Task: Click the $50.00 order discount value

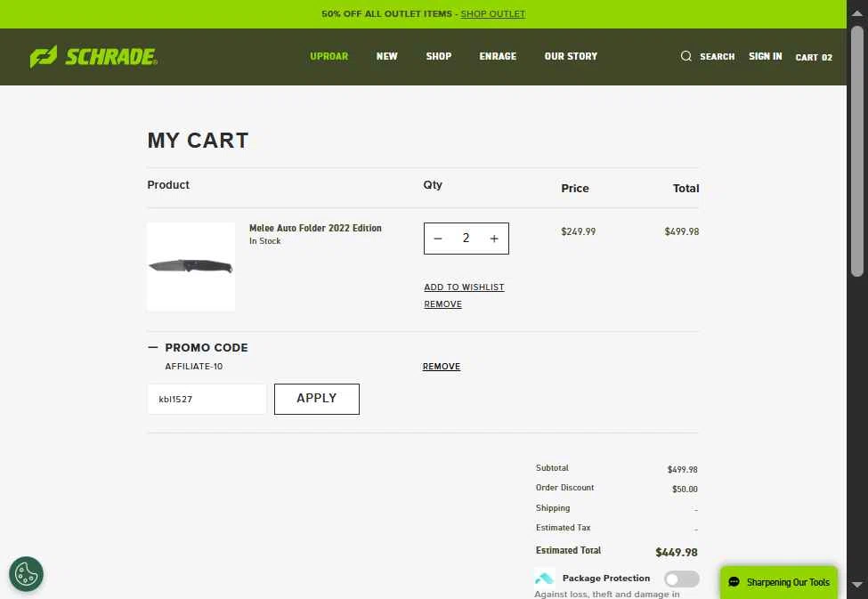Action: coord(685,490)
